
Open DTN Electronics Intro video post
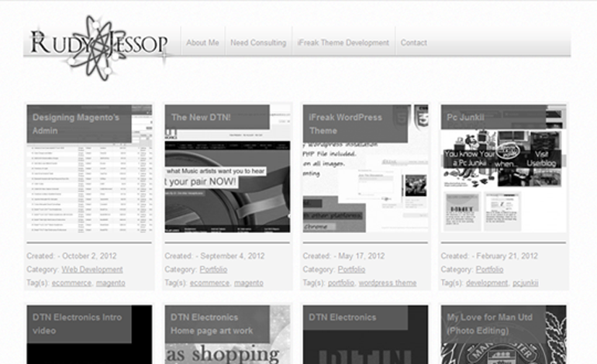(77, 324)
